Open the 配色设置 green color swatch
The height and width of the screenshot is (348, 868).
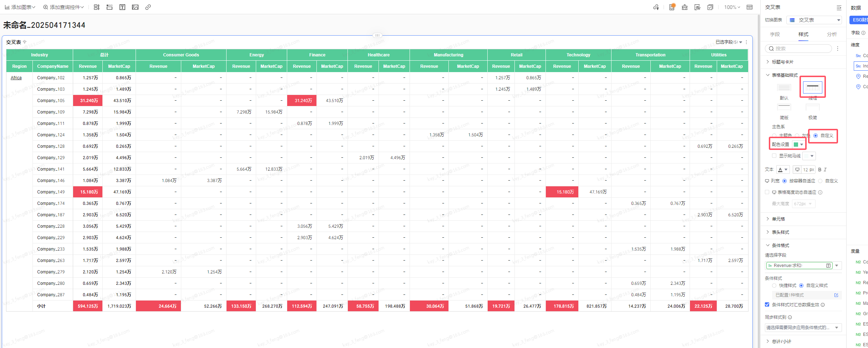[798, 145]
